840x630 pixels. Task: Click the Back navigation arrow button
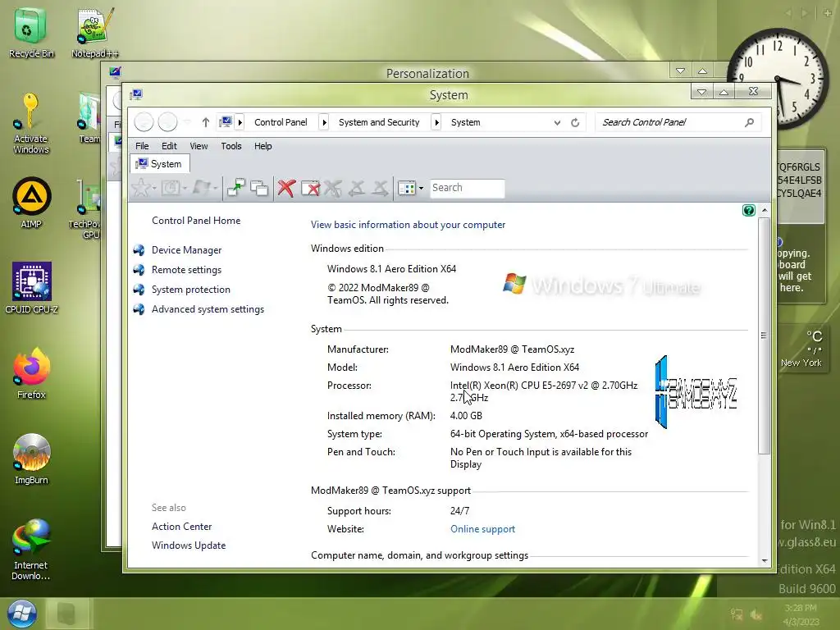coord(144,122)
